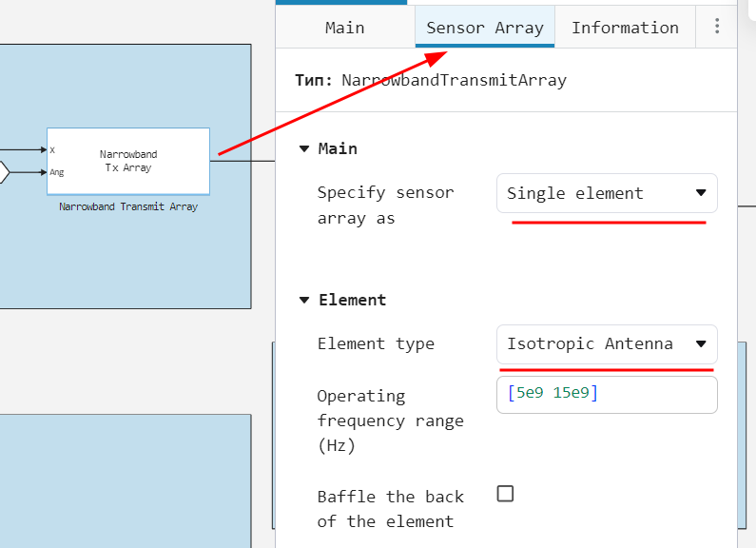Click the Operating frequency range label
756x548 pixels.
pyautogui.click(x=390, y=421)
